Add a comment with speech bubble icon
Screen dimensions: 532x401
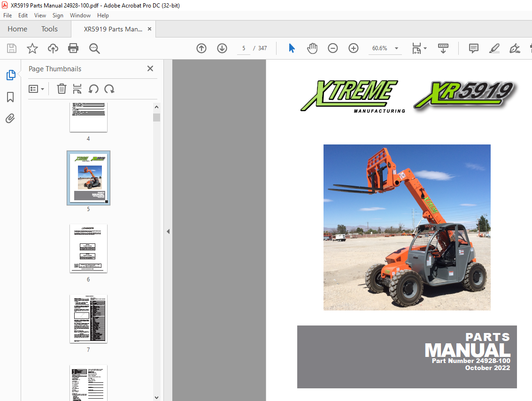pos(474,48)
